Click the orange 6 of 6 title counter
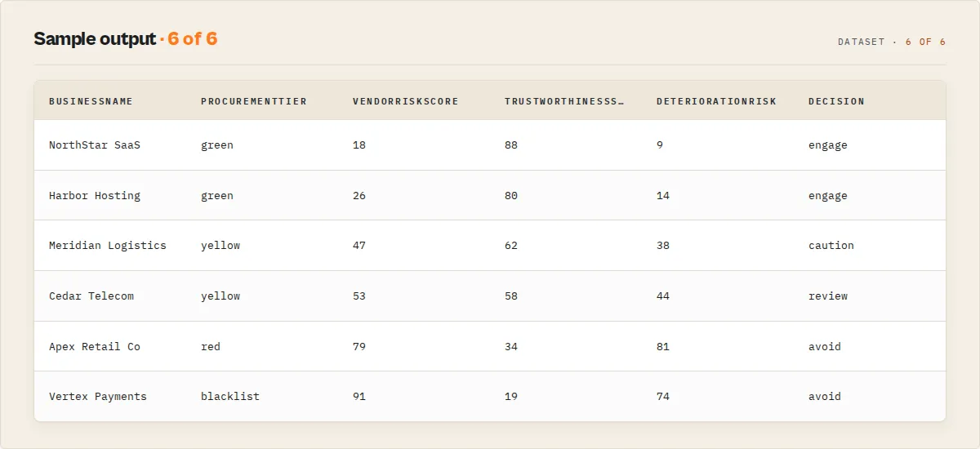This screenshot has width=980, height=449. click(x=193, y=39)
